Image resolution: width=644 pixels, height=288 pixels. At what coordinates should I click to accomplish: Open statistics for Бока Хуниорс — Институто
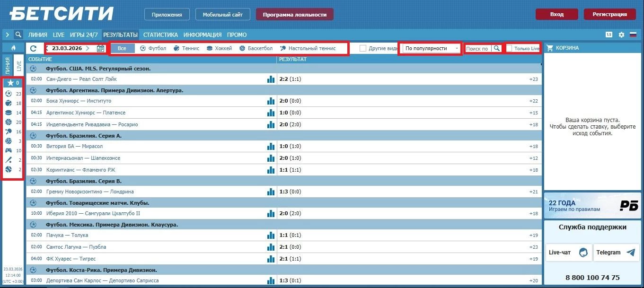tap(271, 101)
